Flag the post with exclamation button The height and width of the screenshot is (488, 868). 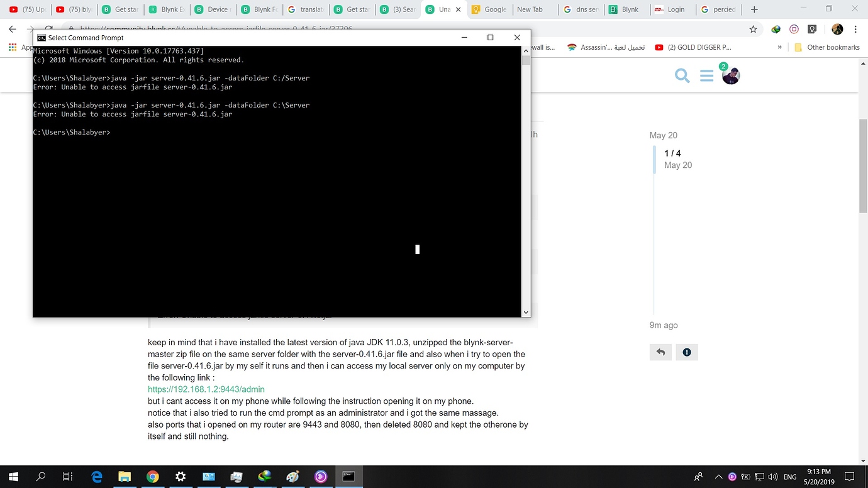click(687, 352)
